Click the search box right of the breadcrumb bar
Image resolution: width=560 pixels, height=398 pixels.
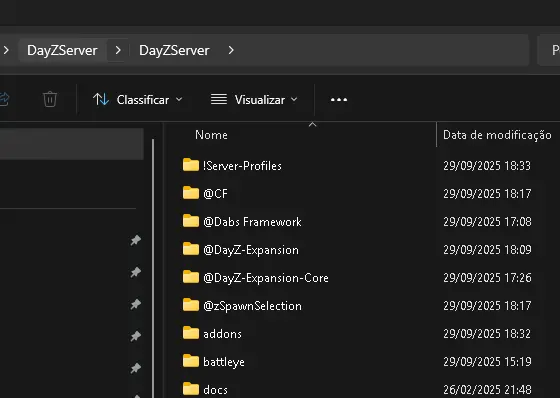coord(549,50)
